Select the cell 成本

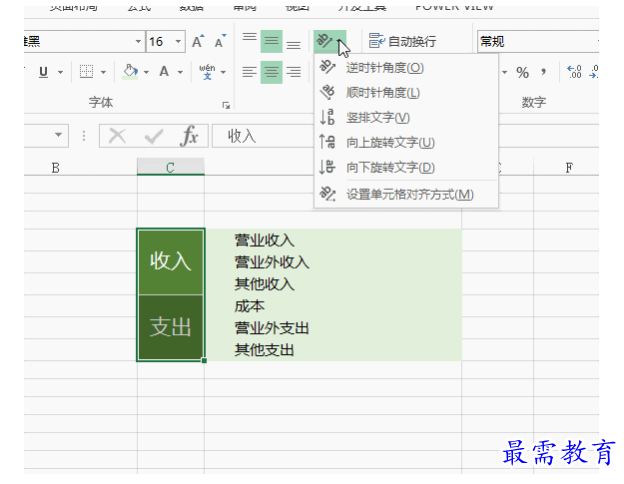click(333, 306)
